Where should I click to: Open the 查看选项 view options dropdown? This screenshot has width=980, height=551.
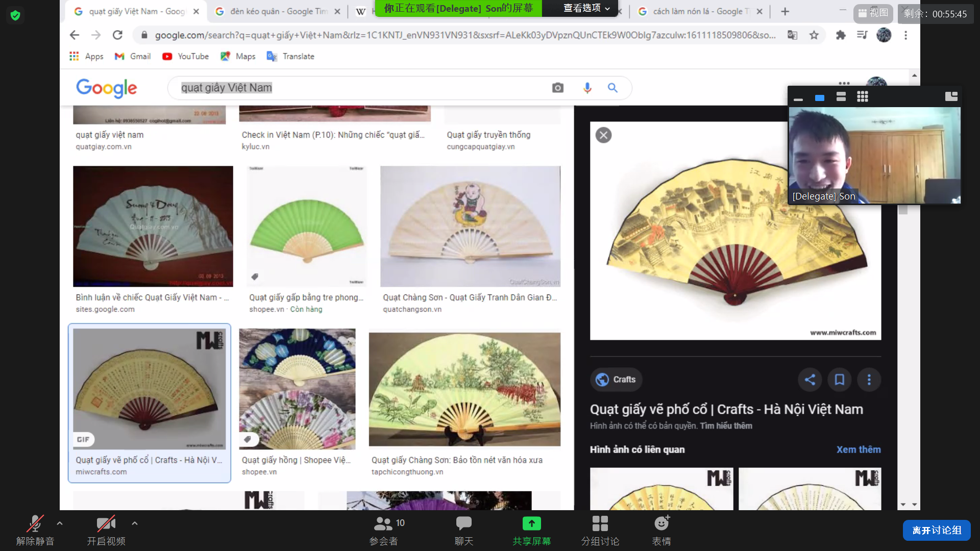(586, 8)
